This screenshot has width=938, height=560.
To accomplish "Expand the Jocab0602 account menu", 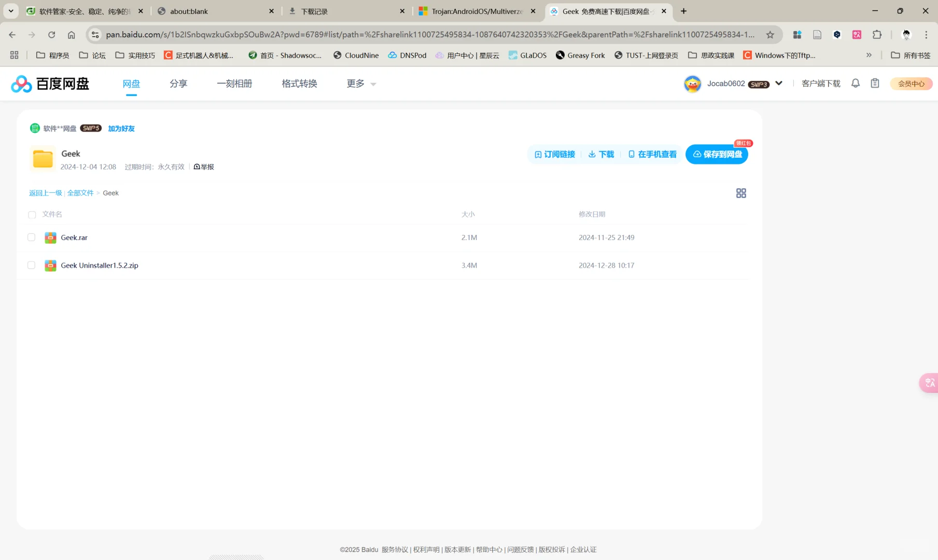I will tap(778, 83).
